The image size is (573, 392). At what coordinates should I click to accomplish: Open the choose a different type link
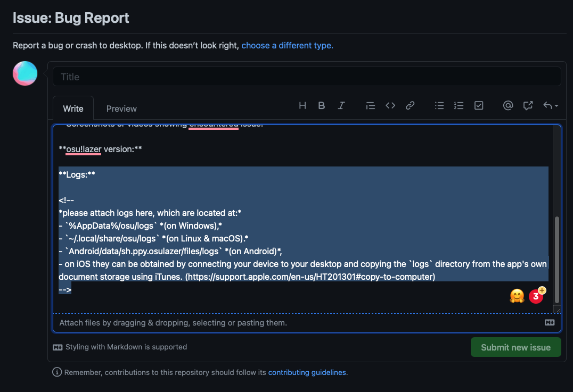[x=287, y=46]
